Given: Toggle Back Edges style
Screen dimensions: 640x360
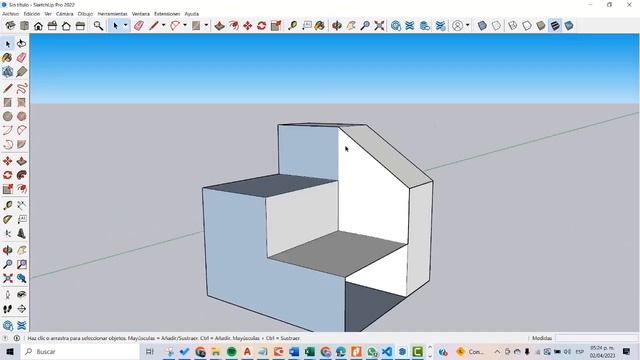Looking at the screenshot, I should (496, 26).
